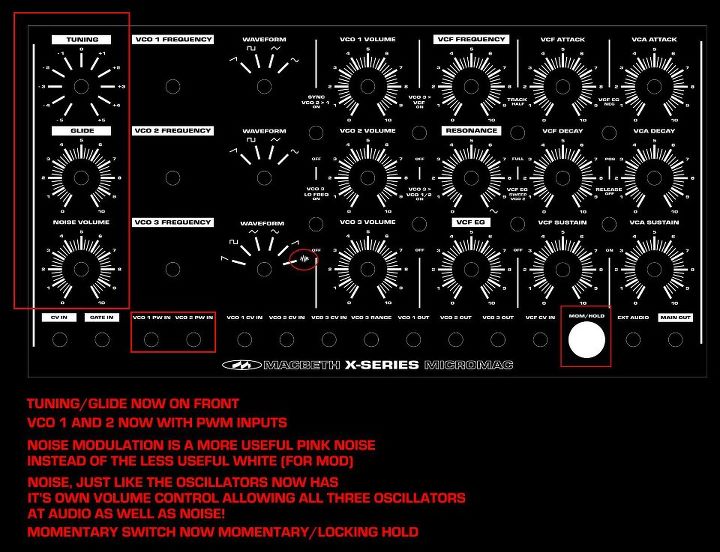720x552 pixels.
Task: Click the "MICROMAC" text on the panel
Action: [x=468, y=365]
